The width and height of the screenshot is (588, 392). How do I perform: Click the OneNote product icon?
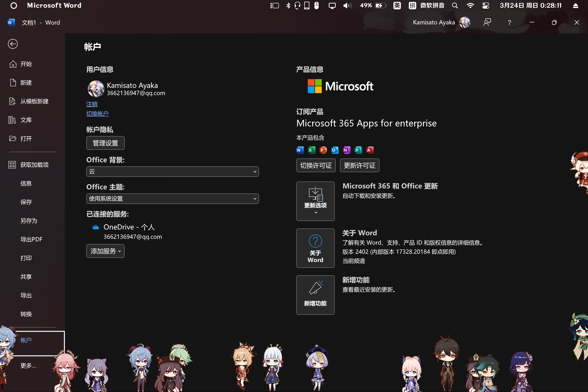point(347,150)
